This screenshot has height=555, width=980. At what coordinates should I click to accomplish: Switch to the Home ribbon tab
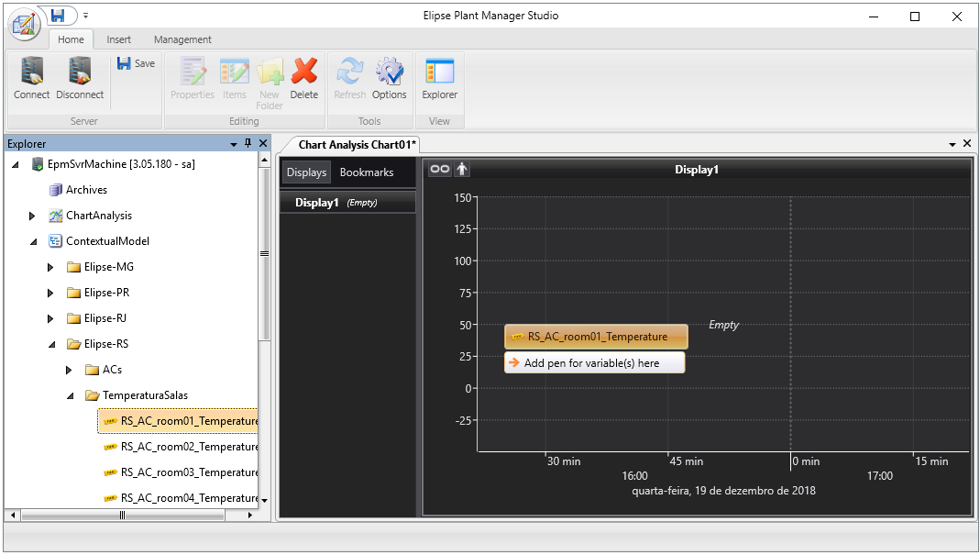pos(71,39)
